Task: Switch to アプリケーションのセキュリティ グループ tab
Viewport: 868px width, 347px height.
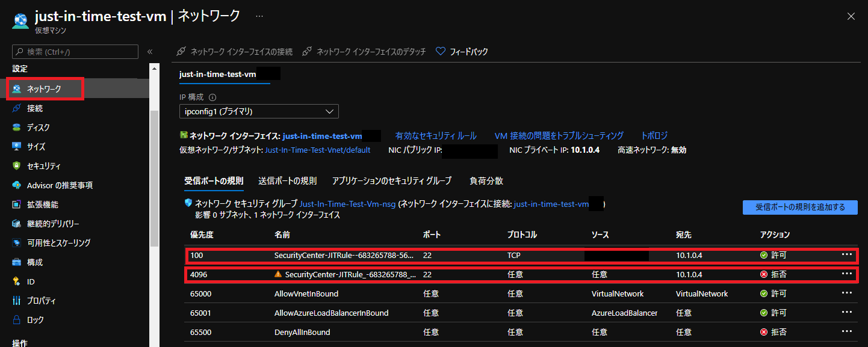Action: click(x=392, y=180)
